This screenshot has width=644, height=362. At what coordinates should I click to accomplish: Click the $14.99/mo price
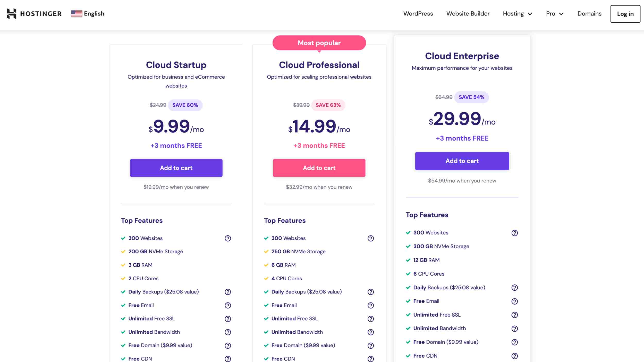pos(319,127)
